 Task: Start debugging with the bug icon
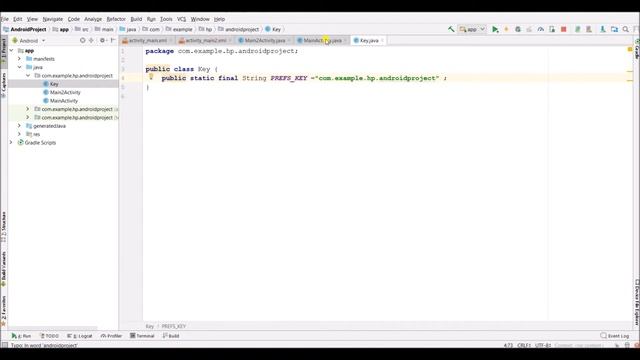pos(518,29)
